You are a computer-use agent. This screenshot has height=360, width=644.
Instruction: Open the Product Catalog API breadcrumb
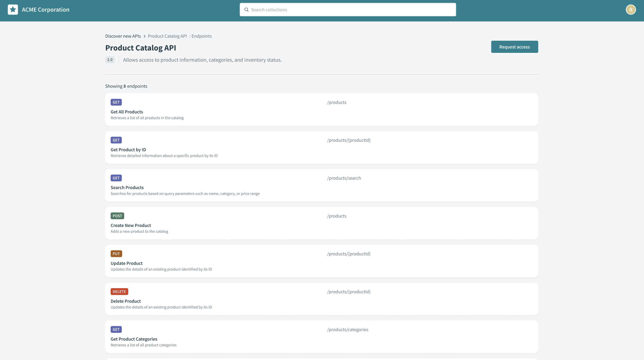pyautogui.click(x=167, y=36)
